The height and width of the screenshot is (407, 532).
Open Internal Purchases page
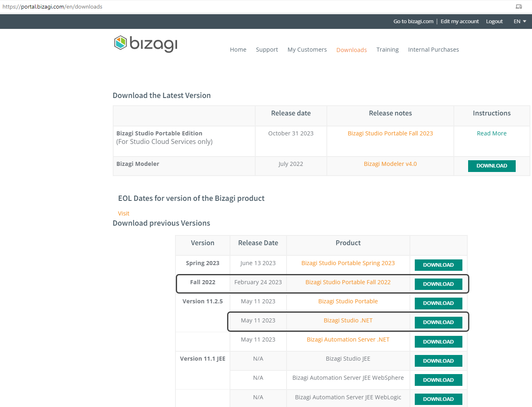coord(433,50)
